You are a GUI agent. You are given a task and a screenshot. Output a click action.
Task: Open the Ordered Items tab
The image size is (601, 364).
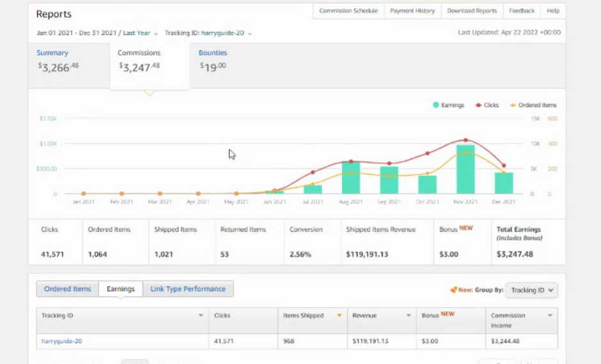click(x=68, y=289)
